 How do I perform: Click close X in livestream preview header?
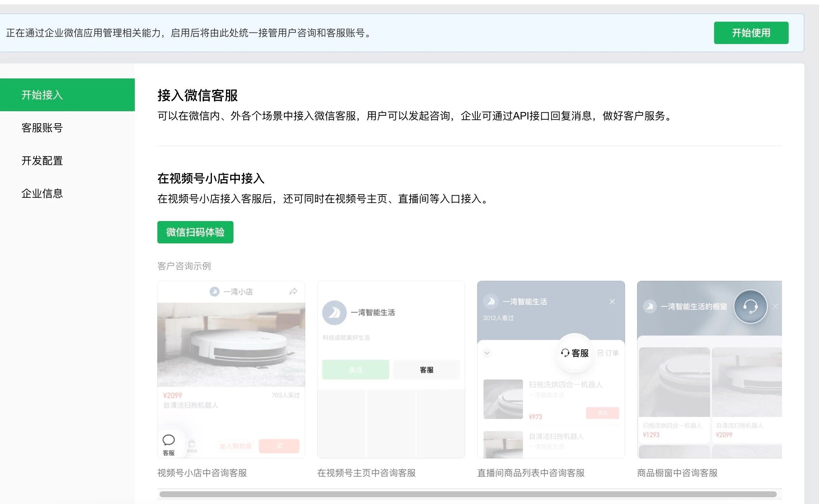612,302
